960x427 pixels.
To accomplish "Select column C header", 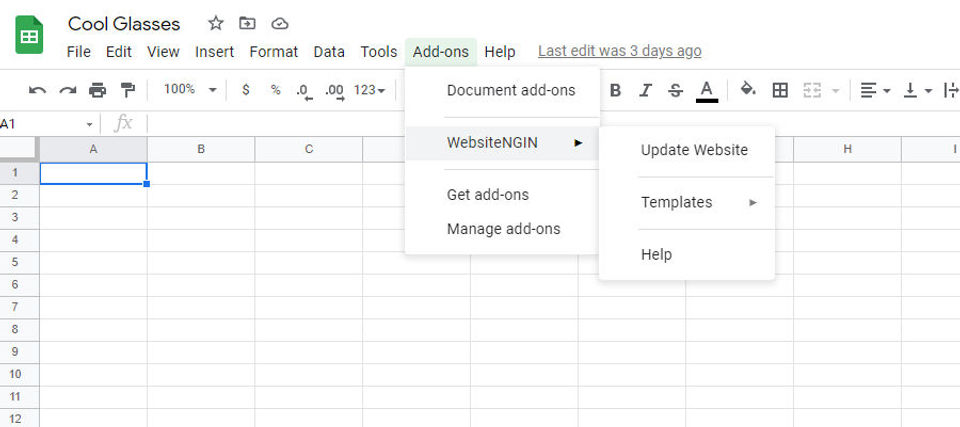I will coord(309,149).
